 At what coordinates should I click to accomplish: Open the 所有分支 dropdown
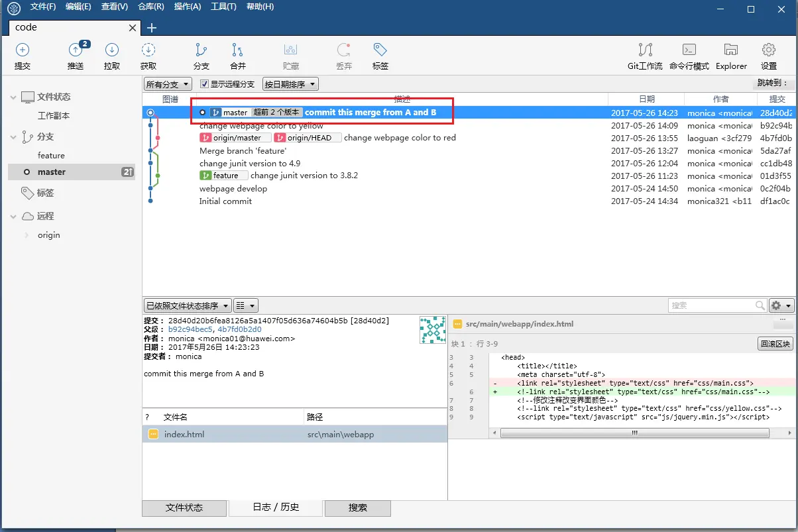pos(168,84)
